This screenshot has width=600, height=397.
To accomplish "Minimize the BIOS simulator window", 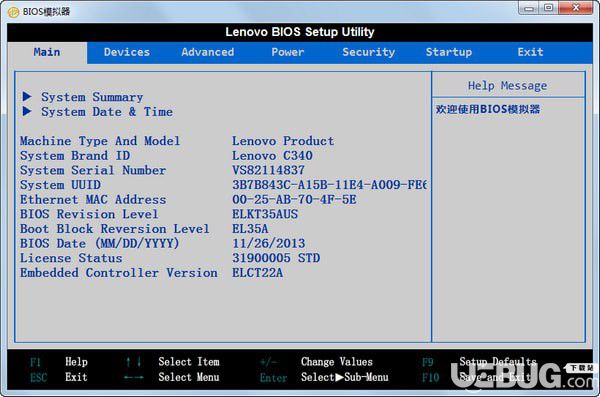I will pyautogui.click(x=529, y=8).
